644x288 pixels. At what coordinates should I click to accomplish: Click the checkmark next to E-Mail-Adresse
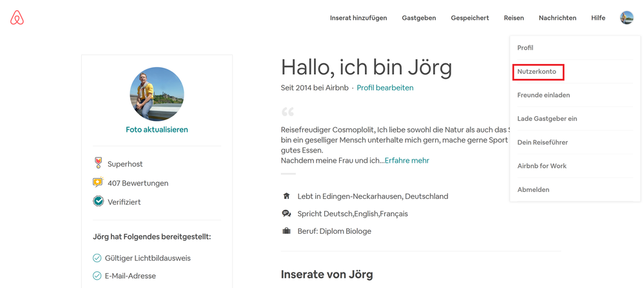tap(97, 276)
